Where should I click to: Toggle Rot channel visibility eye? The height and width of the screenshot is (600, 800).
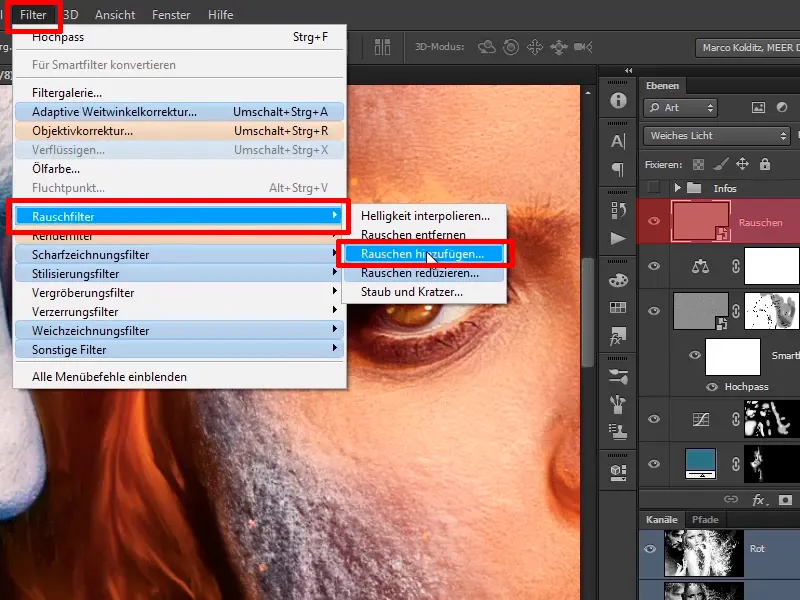(649, 549)
